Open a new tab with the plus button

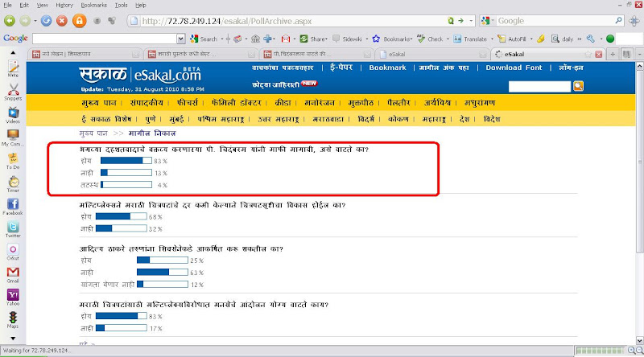click(x=613, y=54)
